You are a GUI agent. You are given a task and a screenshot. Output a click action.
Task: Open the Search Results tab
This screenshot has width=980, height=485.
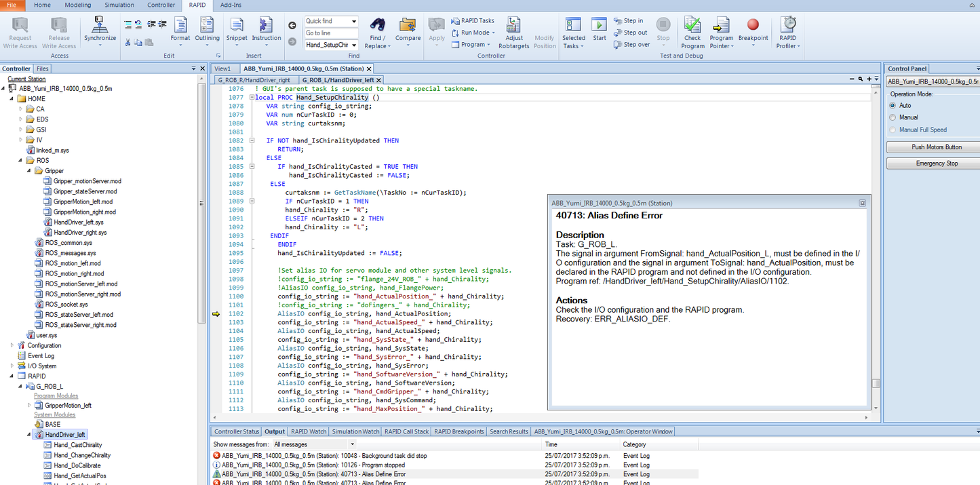pyautogui.click(x=509, y=431)
